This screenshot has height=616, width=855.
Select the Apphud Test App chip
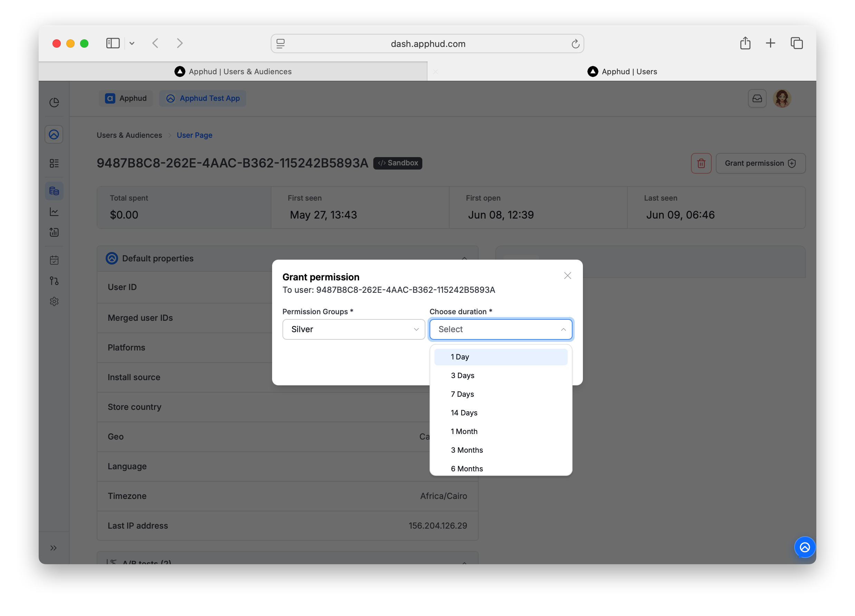click(x=203, y=98)
